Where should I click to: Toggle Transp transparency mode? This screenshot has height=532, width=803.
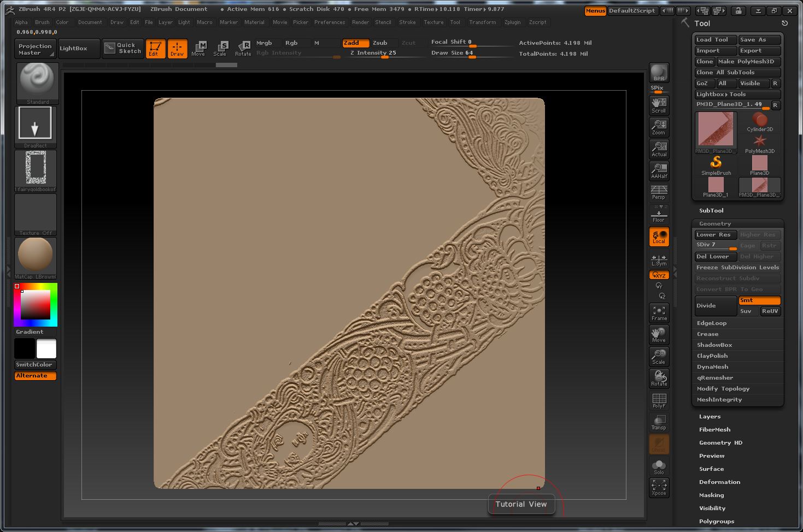coord(659,422)
